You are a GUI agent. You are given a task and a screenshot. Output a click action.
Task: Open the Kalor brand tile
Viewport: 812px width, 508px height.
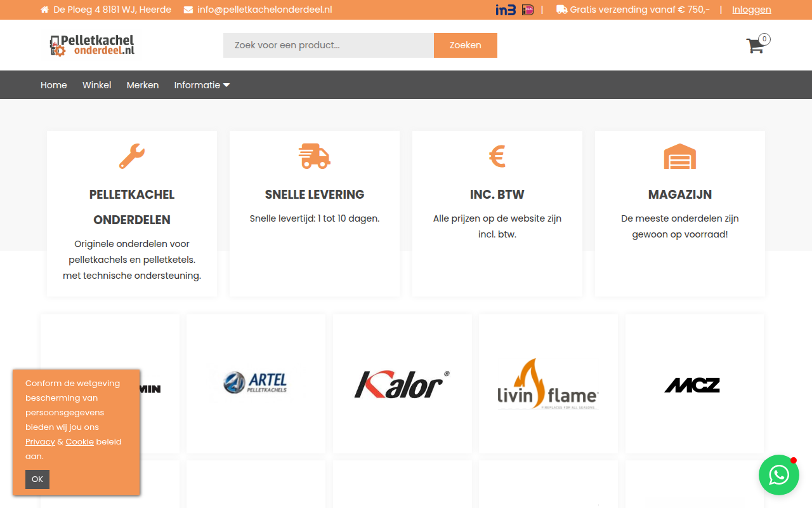point(402,384)
